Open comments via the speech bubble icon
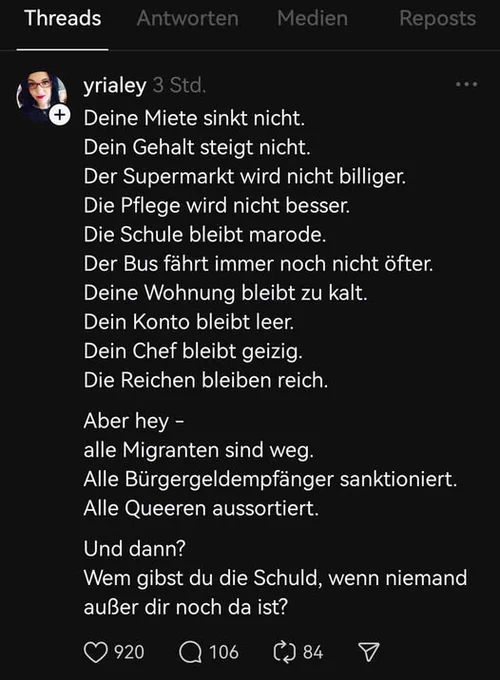Viewport: 500px width, 680px height. click(190, 652)
